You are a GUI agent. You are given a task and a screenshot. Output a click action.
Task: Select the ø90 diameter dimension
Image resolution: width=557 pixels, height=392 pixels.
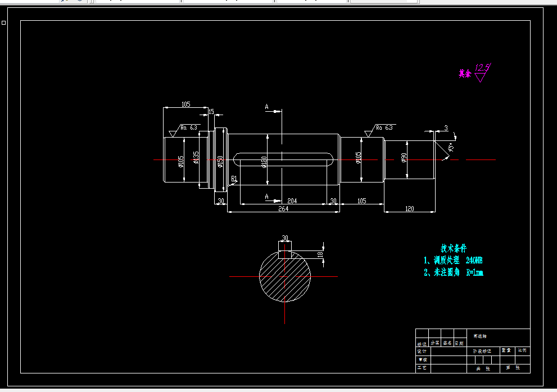[404, 158]
